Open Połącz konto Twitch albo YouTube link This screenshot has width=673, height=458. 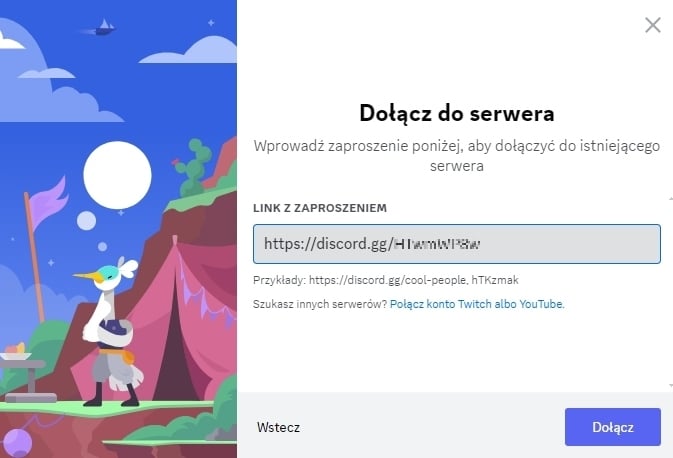[477, 304]
